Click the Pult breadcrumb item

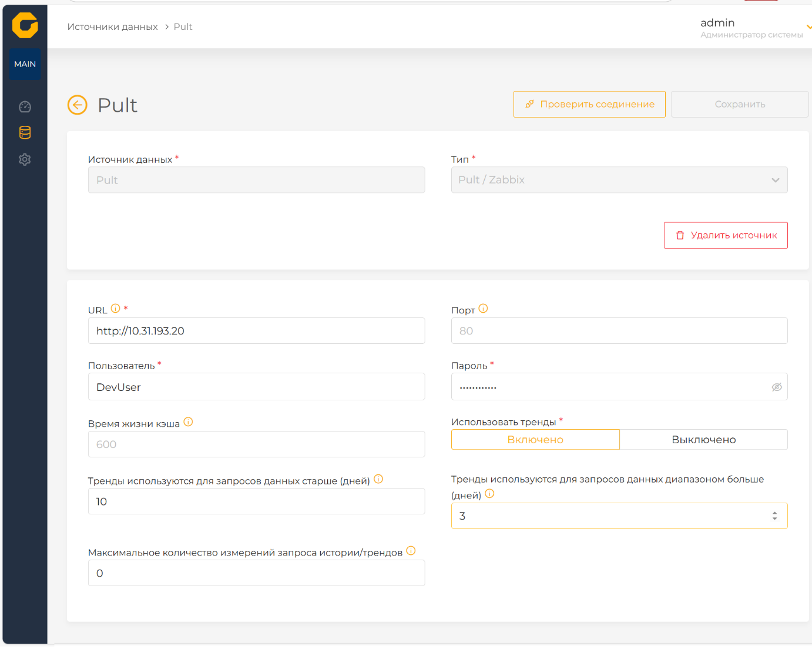pos(183,27)
